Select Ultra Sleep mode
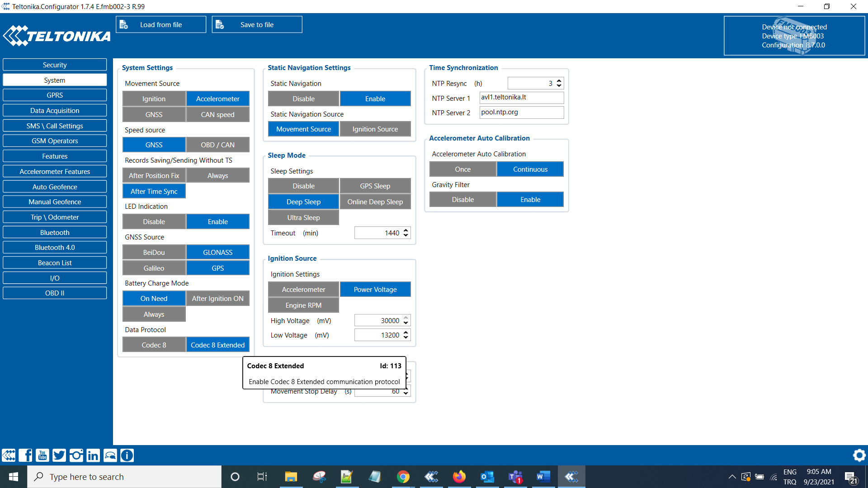 303,218
